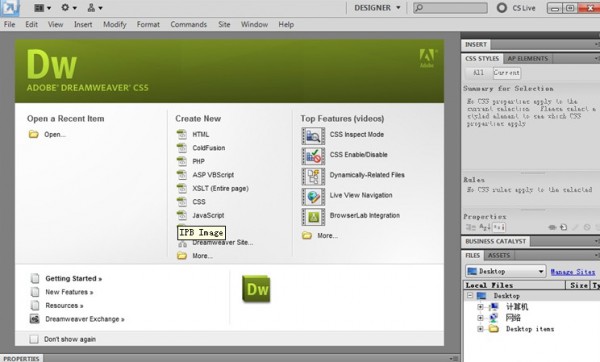Click the XSLT (Entire page) document icon
This screenshot has width=600, height=362.
point(182,188)
